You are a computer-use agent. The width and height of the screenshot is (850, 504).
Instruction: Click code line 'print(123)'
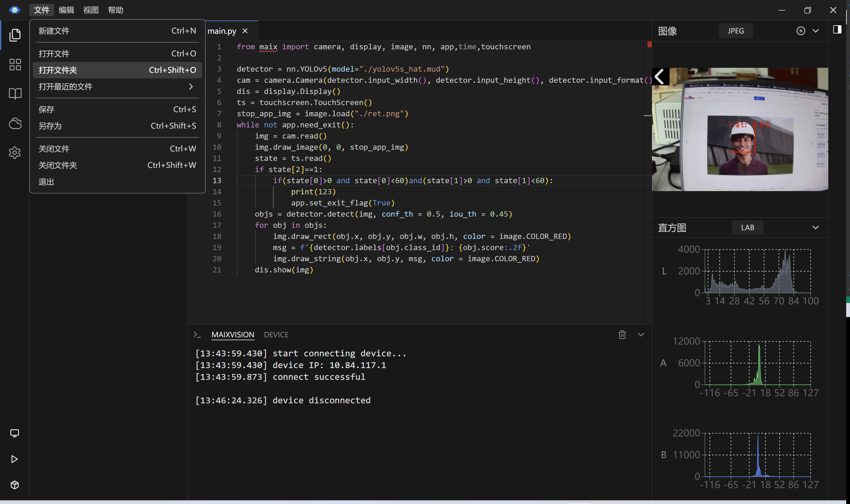coord(313,192)
